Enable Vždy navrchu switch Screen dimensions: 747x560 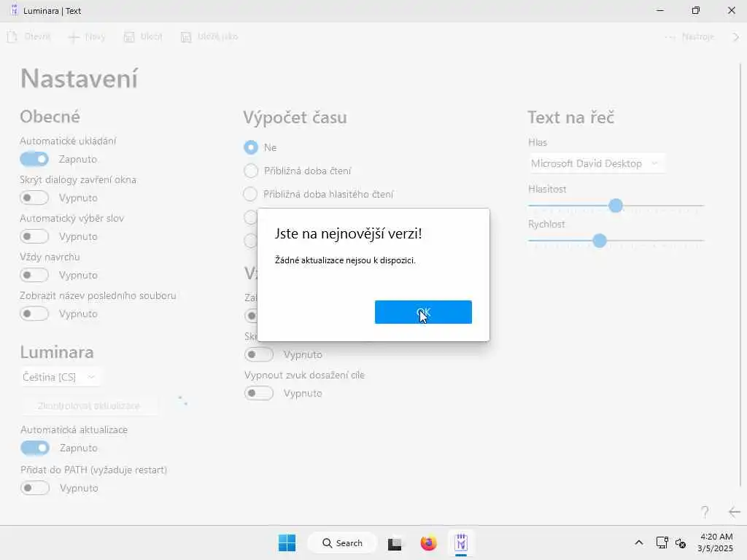pyautogui.click(x=34, y=275)
